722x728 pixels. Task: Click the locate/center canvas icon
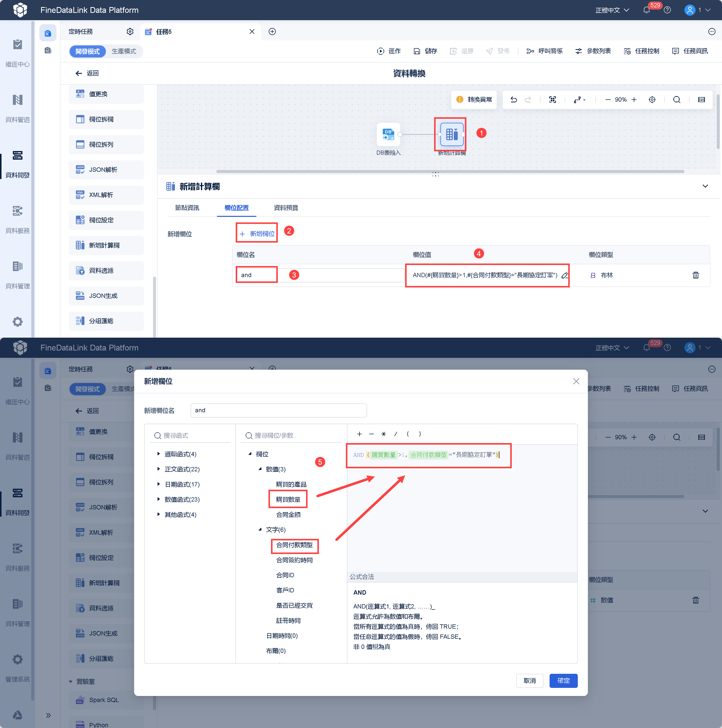652,99
